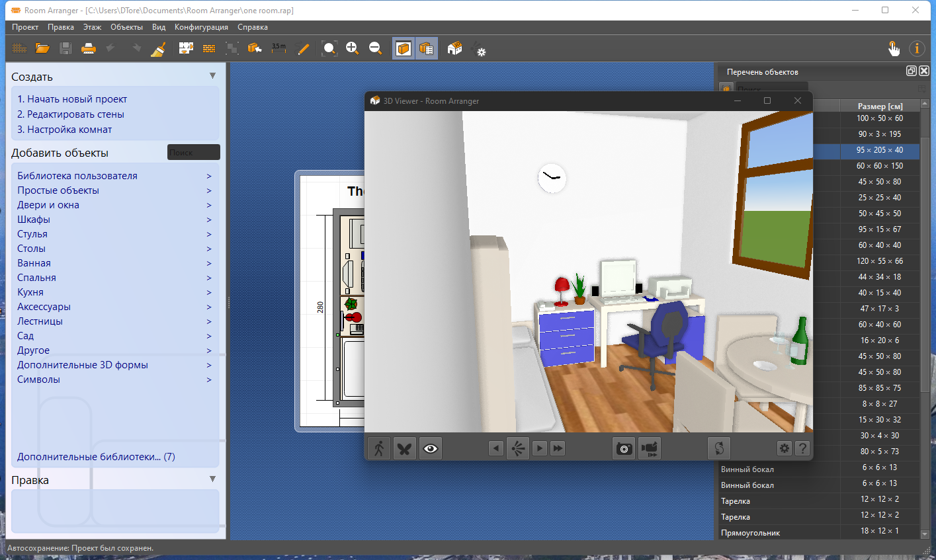The width and height of the screenshot is (936, 560).
Task: Open the 3D house view icon
Action: [x=454, y=48]
